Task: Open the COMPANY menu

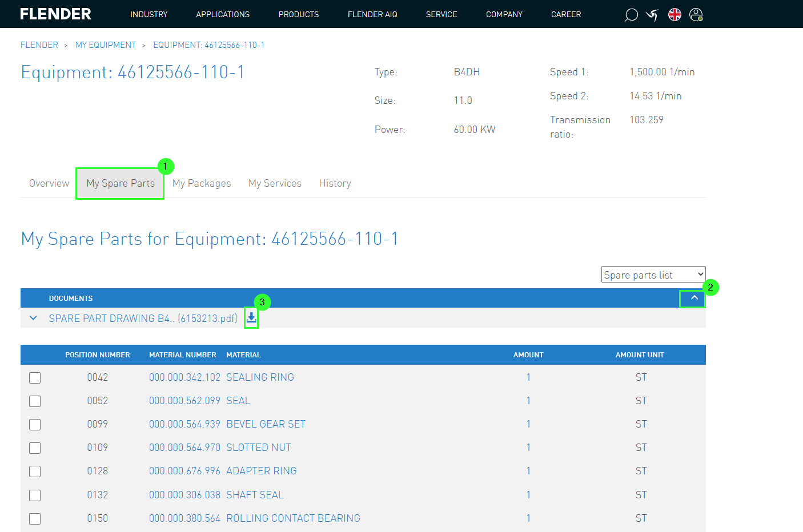Action: pyautogui.click(x=504, y=14)
